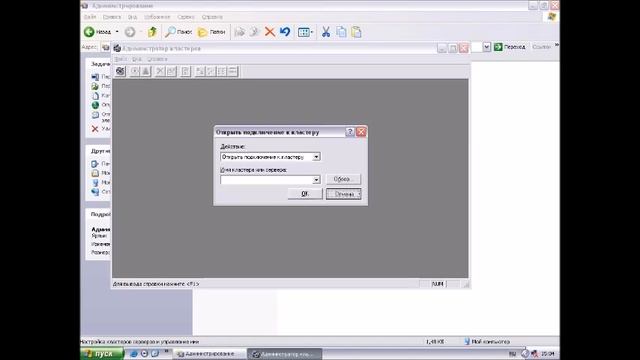Toggle the Folders (Папки) pane button

click(211, 32)
